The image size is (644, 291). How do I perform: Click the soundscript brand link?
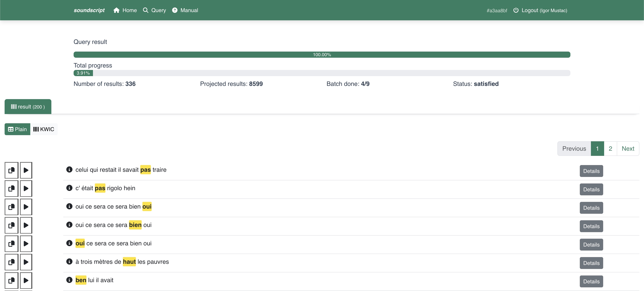pos(89,10)
